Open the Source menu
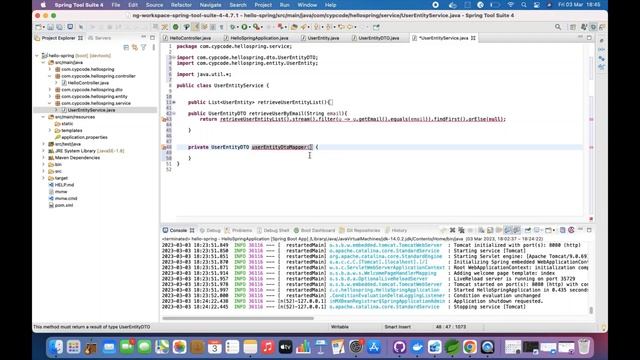 pyautogui.click(x=154, y=5)
